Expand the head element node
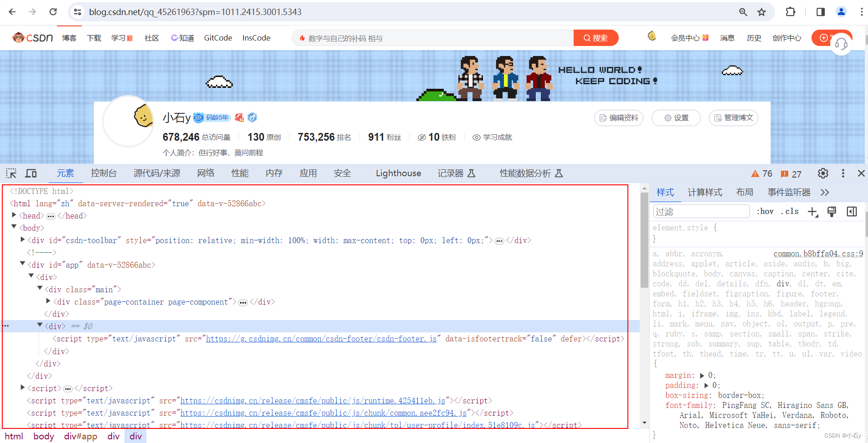The width and height of the screenshot is (868, 443). 14,215
